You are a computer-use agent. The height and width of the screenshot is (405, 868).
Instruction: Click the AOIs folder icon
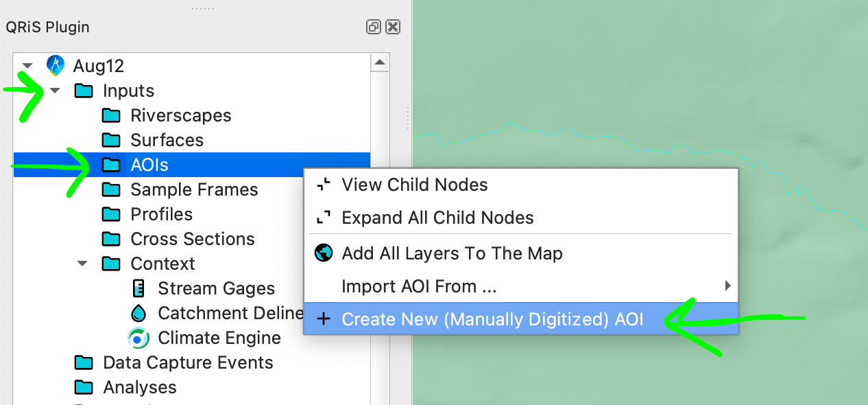point(111,165)
